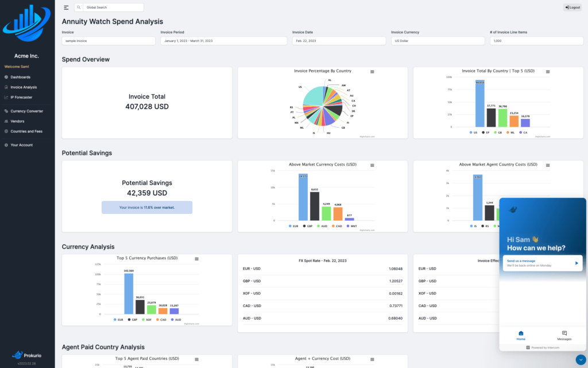Go to Countries and Fees in the sidebar

click(26, 132)
